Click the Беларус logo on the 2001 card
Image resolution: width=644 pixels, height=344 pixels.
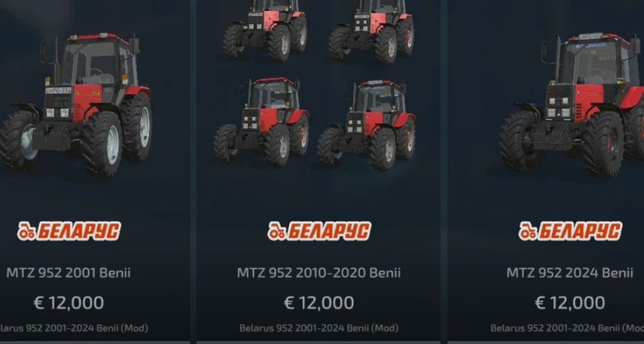(x=69, y=231)
